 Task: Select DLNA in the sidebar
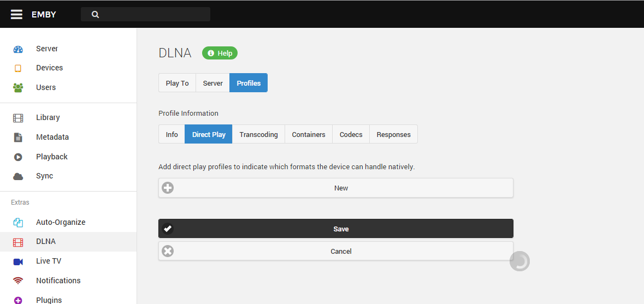68,241
